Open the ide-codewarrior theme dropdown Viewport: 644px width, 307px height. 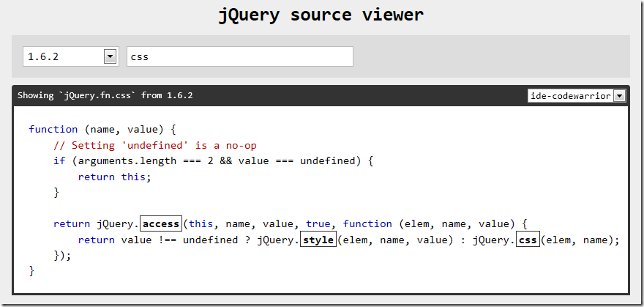coord(577,96)
